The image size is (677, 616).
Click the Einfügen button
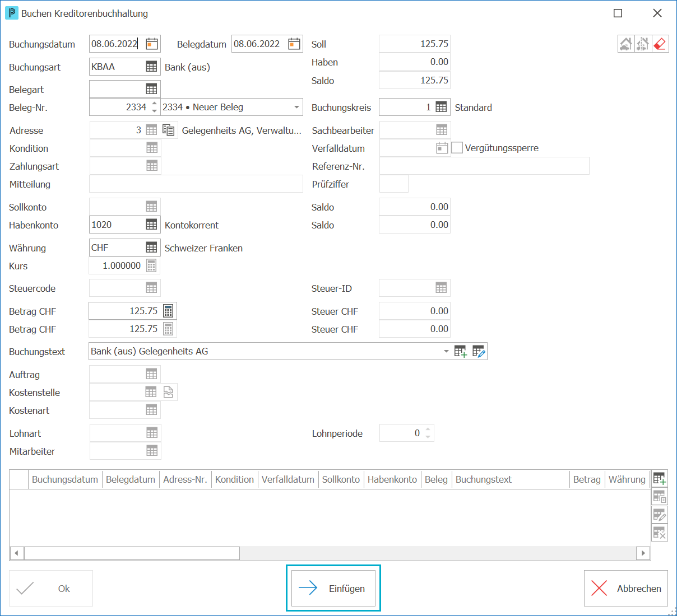coord(333,588)
